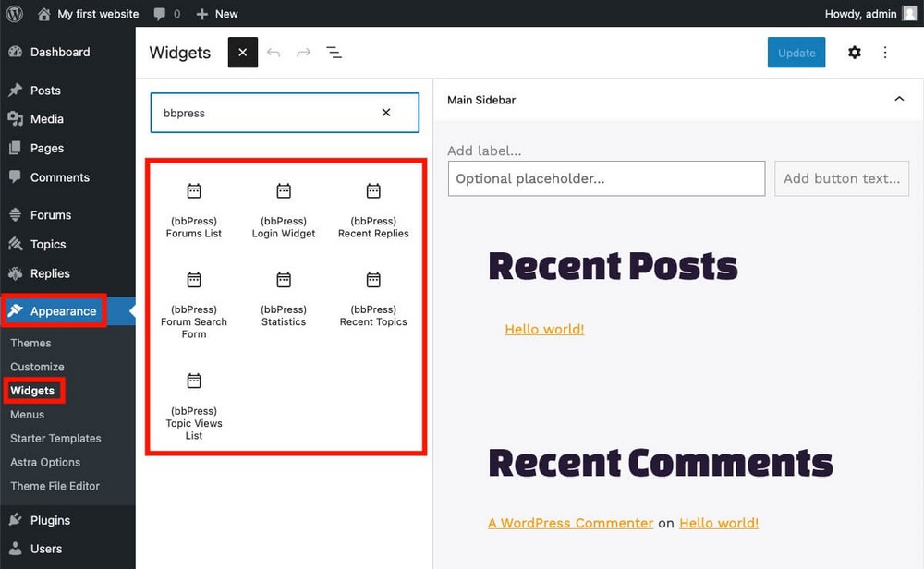Click the admin avatar image
This screenshot has width=924, height=569.
click(x=910, y=14)
